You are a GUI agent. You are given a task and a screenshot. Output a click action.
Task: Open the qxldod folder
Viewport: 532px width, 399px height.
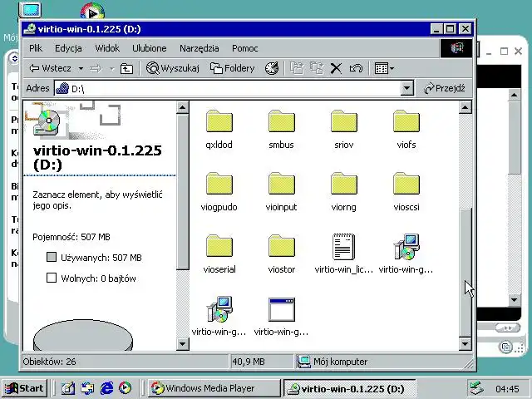click(219, 130)
